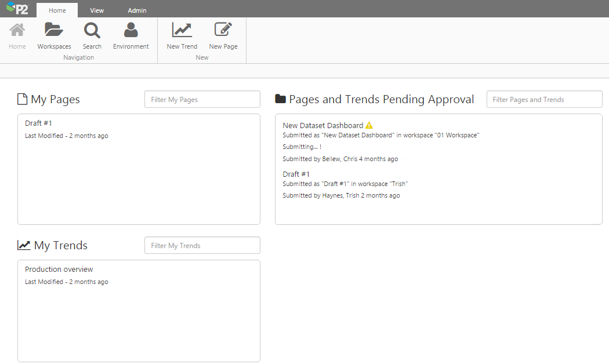Click the My Trends chart icon
The height and width of the screenshot is (364, 609).
pos(24,245)
